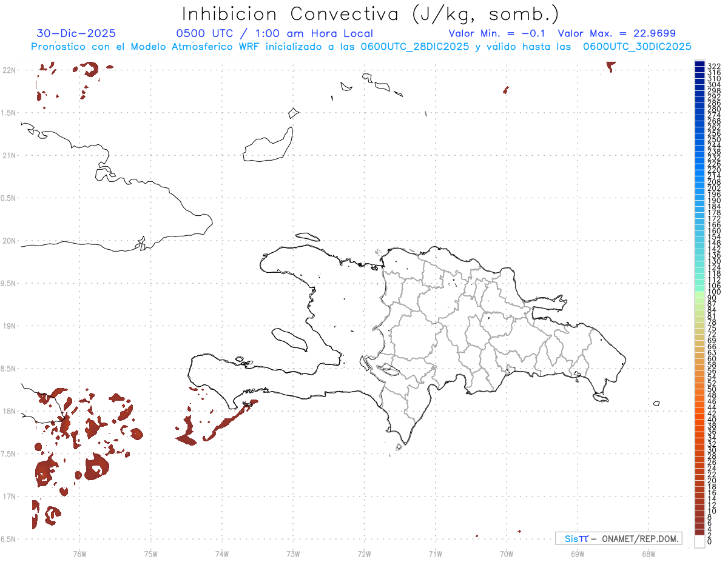This screenshot has height=562, width=728.
Task: Click the "69W" longitude label
Action: (x=578, y=554)
